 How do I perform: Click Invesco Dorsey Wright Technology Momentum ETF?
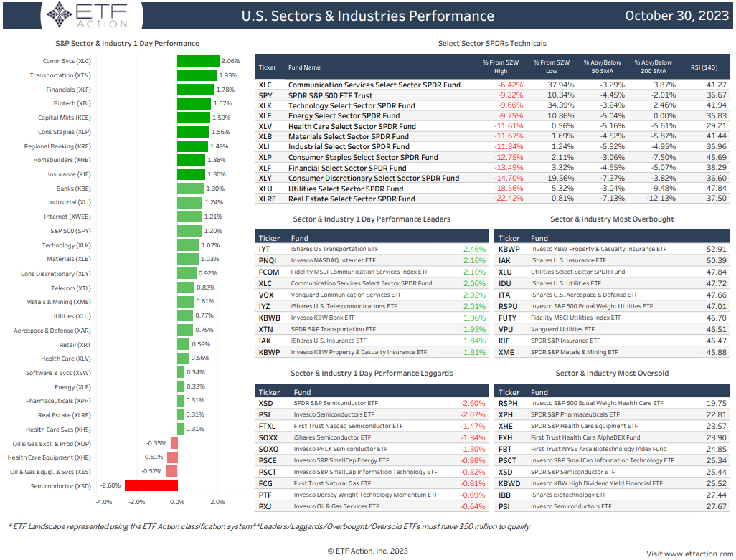pyautogui.click(x=366, y=495)
